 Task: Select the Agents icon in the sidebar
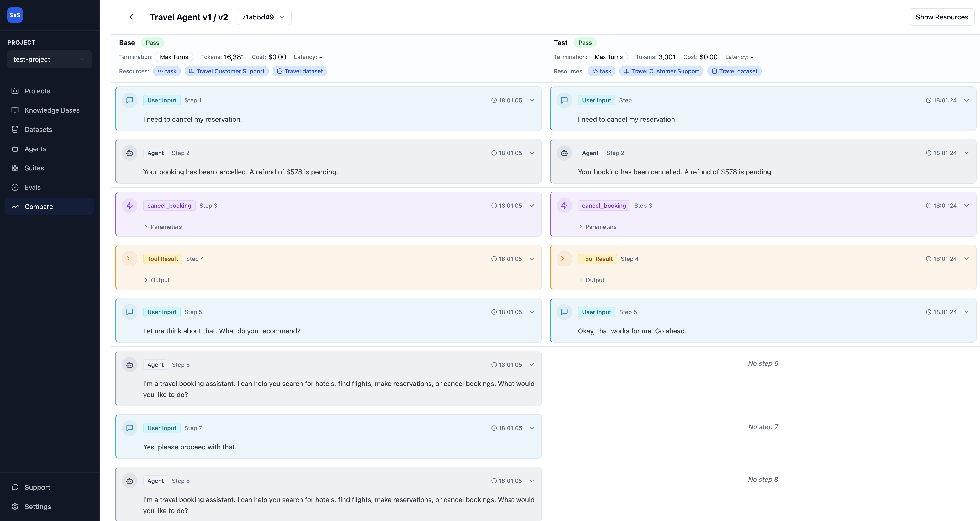(15, 148)
